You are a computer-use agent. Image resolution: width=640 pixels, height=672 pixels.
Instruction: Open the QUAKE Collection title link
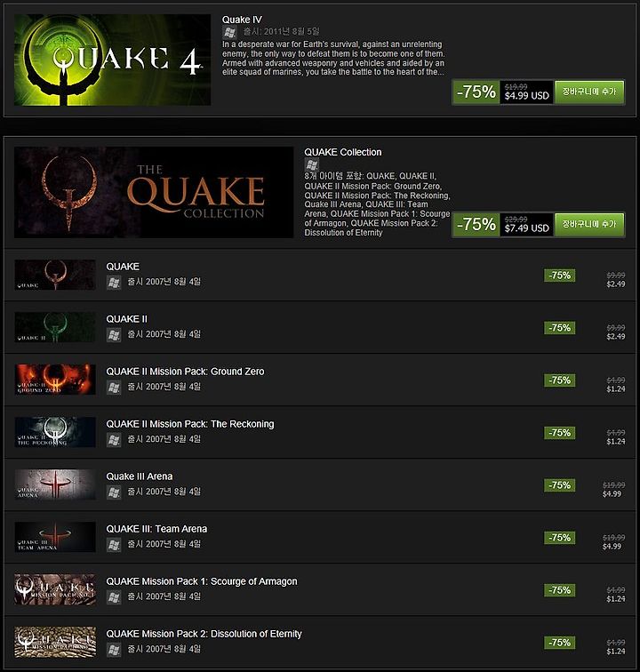tap(343, 152)
